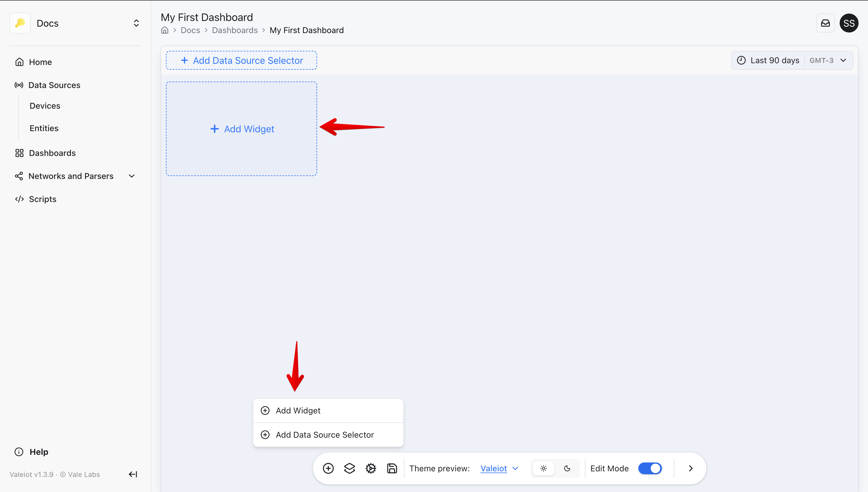Collapse sidebar with the arrow icon

pyautogui.click(x=133, y=474)
